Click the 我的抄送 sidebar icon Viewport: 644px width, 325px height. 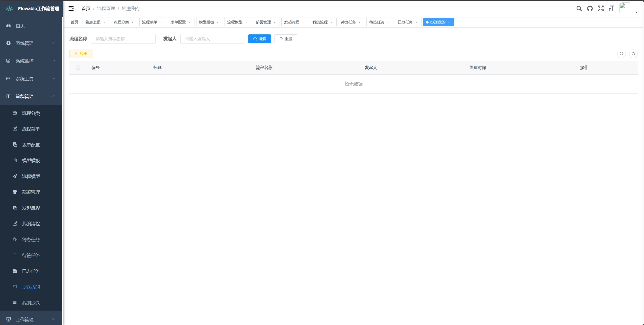click(x=15, y=303)
